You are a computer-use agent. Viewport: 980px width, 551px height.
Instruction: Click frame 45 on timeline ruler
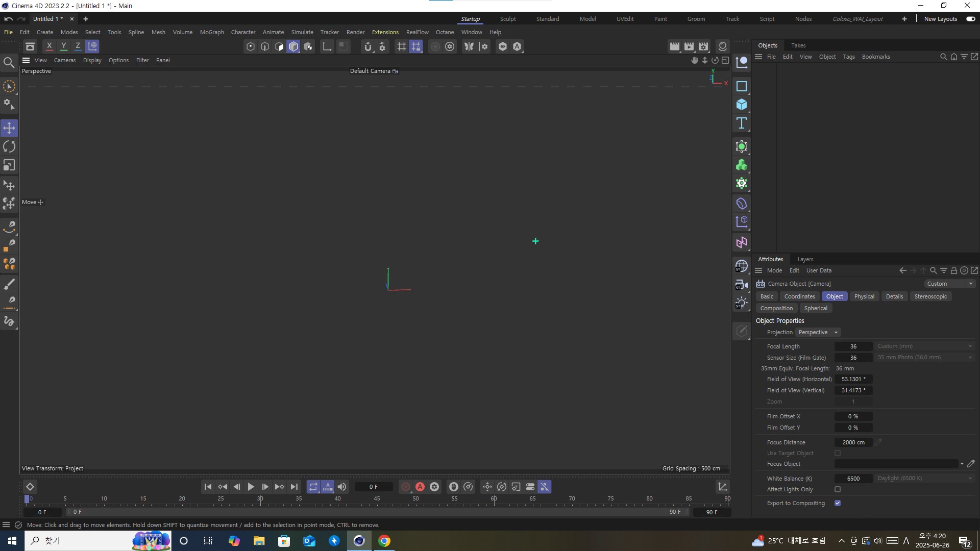[x=377, y=499]
